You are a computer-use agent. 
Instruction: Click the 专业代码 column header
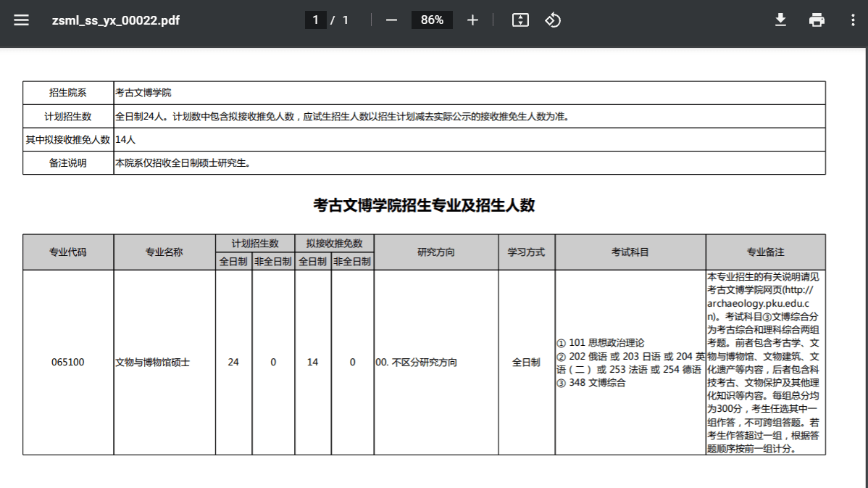pos(68,252)
